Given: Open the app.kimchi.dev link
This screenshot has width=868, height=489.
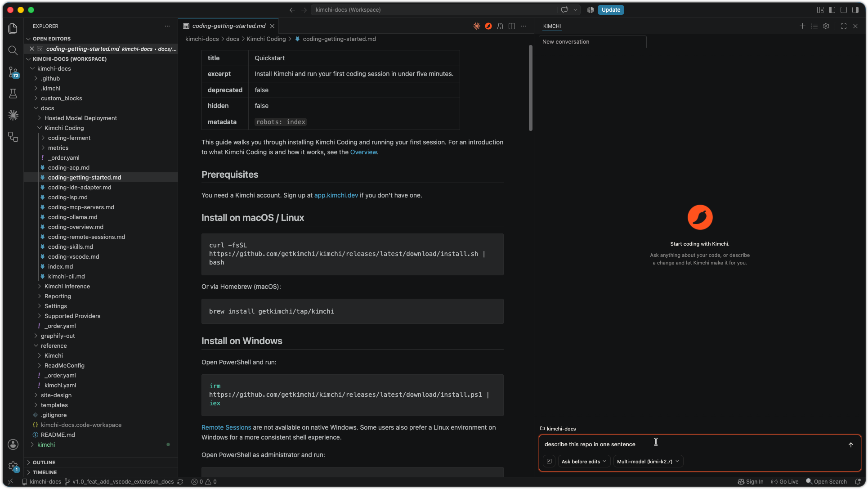Looking at the screenshot, I should point(336,195).
